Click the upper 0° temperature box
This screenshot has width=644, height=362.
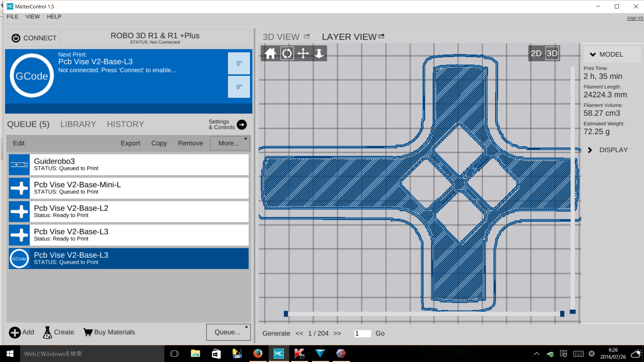pyautogui.click(x=239, y=63)
